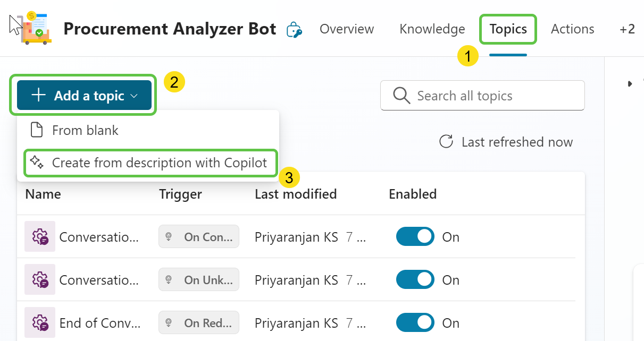Expand the collapsed side panel arrow

[630, 83]
